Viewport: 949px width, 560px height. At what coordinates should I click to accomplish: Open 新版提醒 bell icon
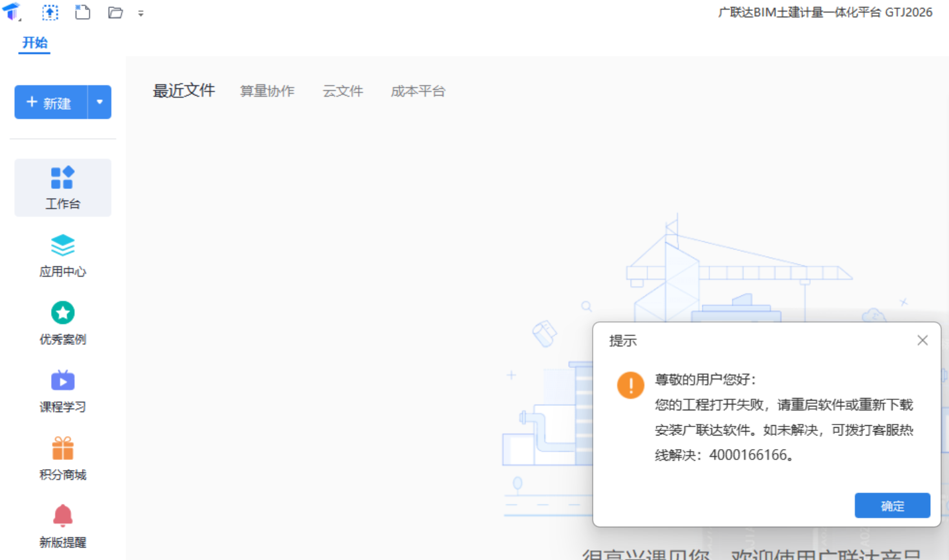tap(63, 516)
